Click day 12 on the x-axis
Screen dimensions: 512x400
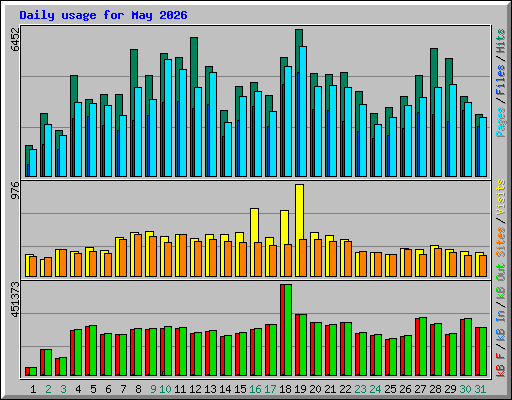click(x=195, y=389)
